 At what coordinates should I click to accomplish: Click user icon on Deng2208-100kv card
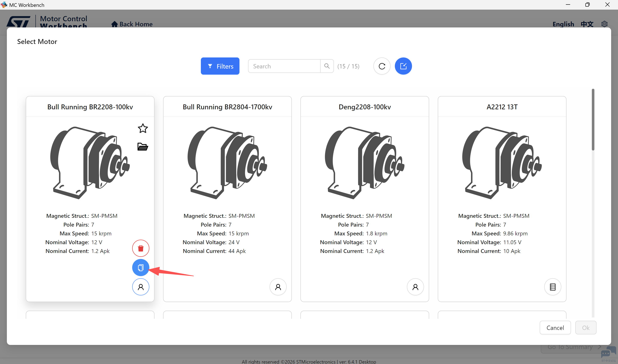click(415, 287)
